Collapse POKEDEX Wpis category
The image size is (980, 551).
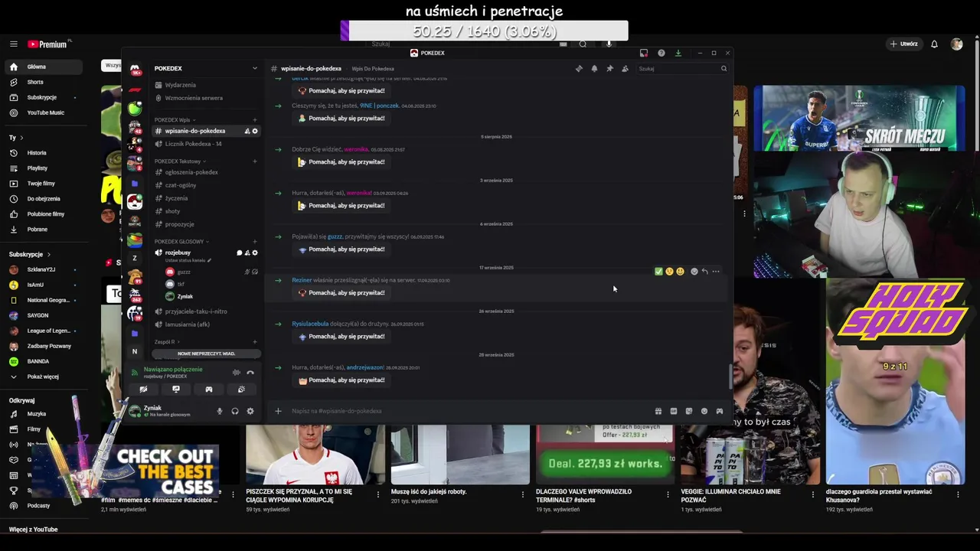click(x=174, y=120)
